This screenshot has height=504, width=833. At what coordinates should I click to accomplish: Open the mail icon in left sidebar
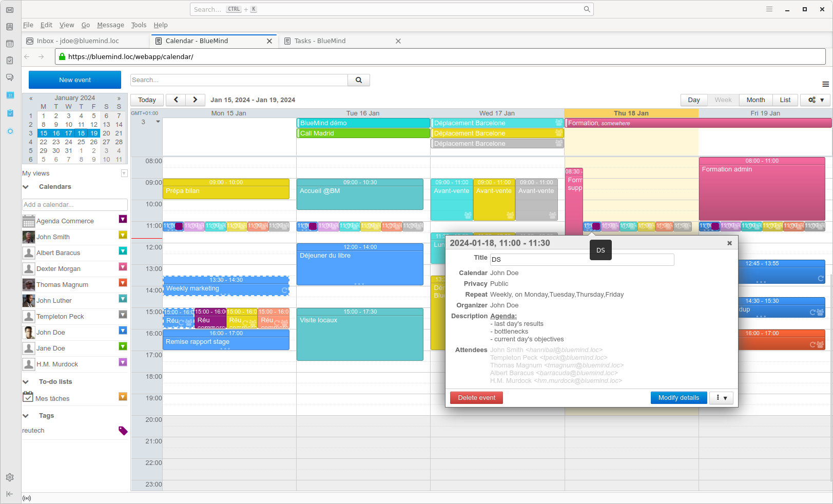click(x=10, y=10)
